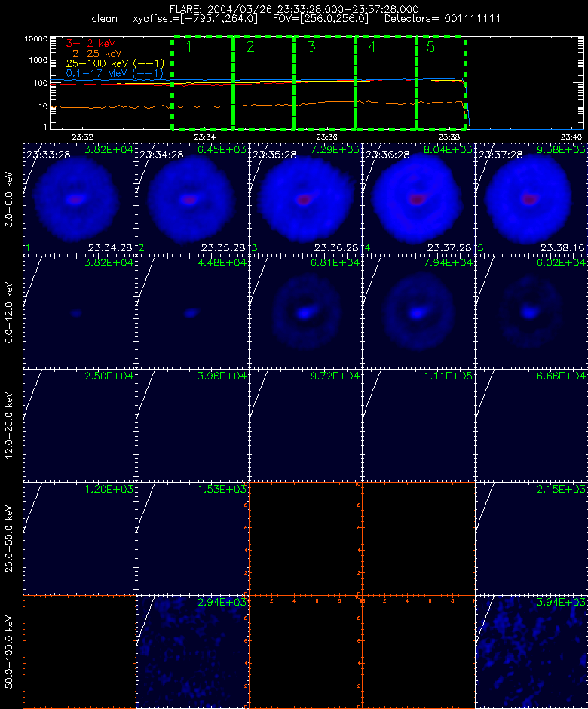This screenshot has width=588, height=709.
Task: Click the 10000 count-rate axis label
Action: click(x=35, y=39)
